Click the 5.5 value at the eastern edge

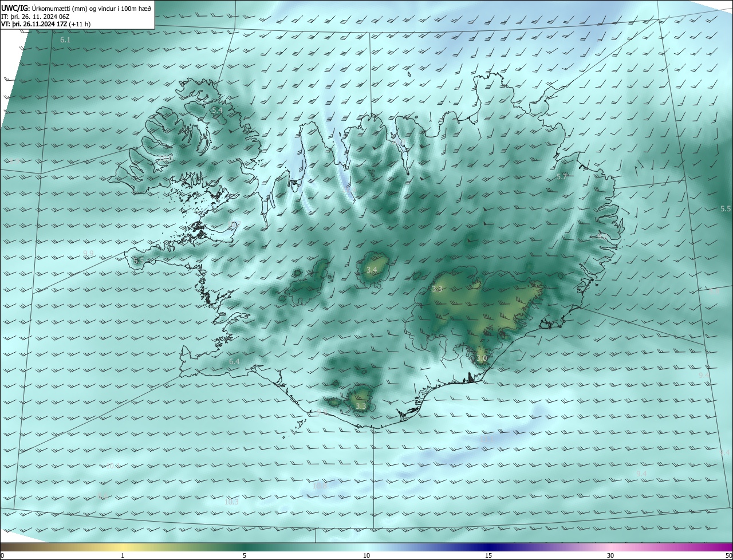[x=726, y=209]
